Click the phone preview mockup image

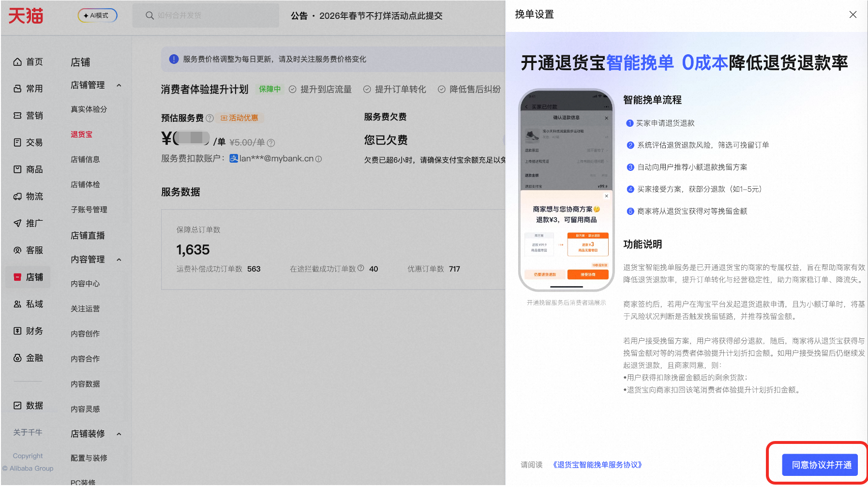[566, 190]
